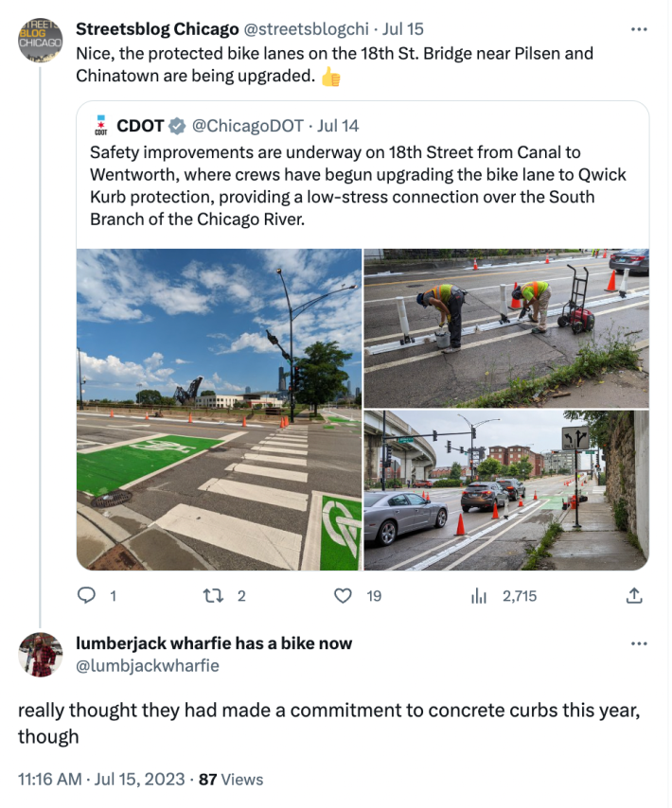
Task: Click CDOT verified badge icon
Action: tap(177, 126)
